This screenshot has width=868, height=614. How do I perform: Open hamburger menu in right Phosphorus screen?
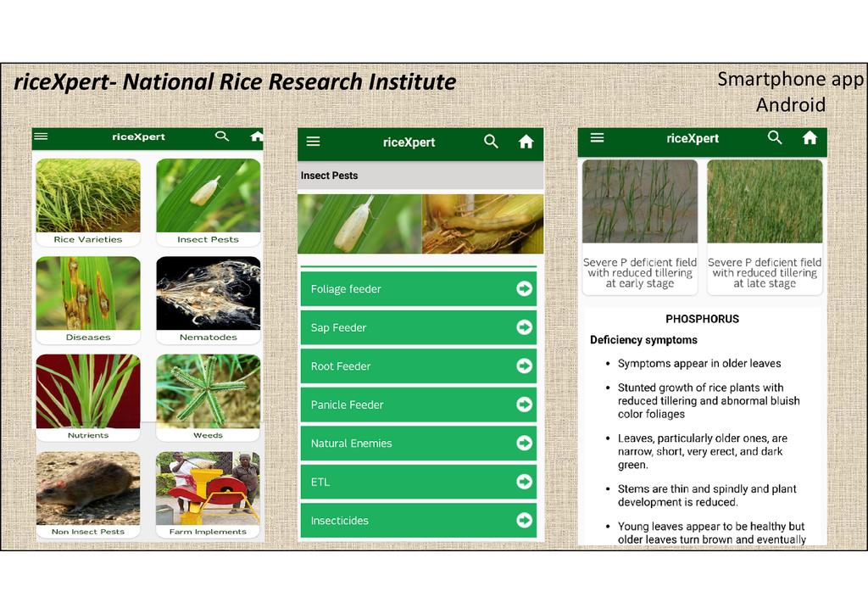pos(597,137)
